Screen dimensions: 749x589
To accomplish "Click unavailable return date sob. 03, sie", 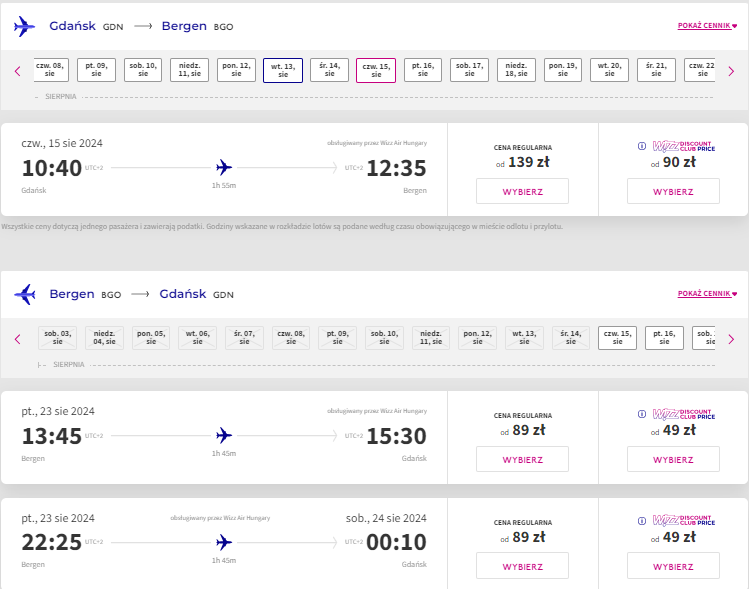I will [57, 338].
